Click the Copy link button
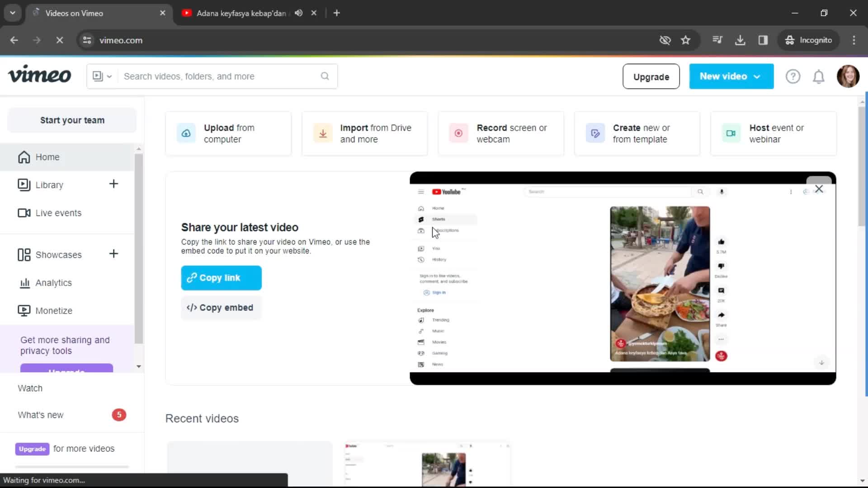 [x=221, y=278]
